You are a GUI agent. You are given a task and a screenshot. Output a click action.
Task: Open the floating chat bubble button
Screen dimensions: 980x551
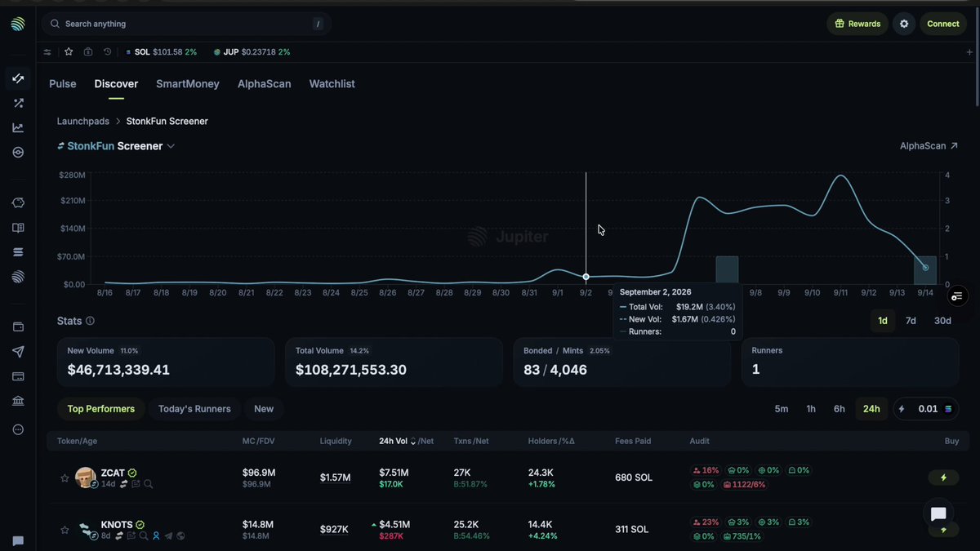pyautogui.click(x=938, y=513)
